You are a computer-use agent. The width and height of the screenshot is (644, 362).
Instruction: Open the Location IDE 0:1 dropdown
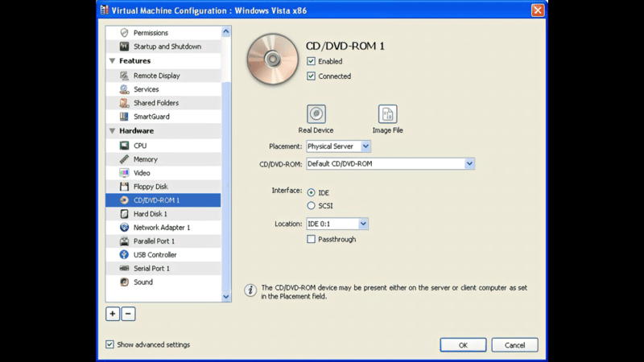point(336,224)
